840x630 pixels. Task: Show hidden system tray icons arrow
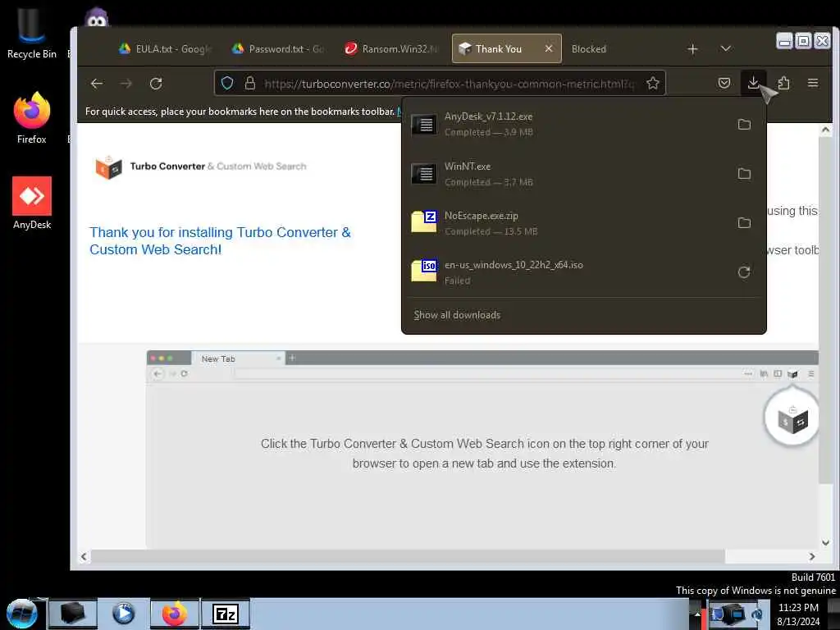tap(697, 614)
